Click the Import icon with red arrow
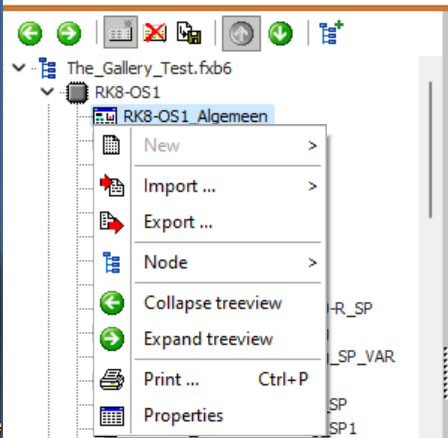 [x=112, y=185]
